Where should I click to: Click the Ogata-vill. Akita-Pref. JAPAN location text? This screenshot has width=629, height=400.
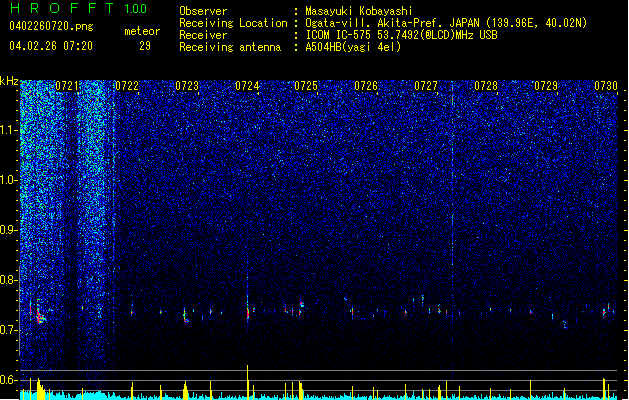click(446, 23)
